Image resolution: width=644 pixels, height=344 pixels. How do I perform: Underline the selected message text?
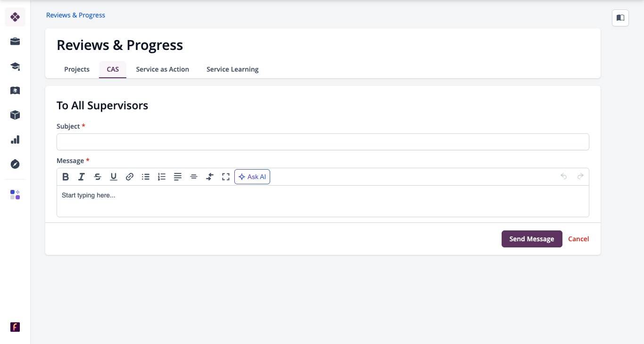tap(114, 177)
